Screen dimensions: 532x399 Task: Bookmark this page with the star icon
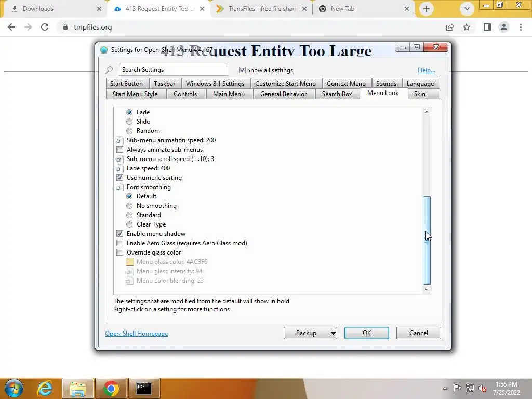click(467, 27)
